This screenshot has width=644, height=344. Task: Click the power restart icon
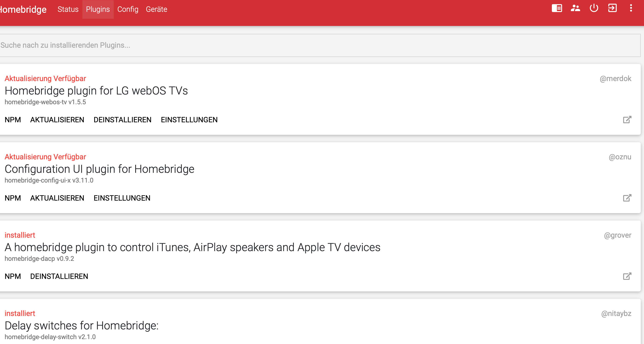(594, 9)
